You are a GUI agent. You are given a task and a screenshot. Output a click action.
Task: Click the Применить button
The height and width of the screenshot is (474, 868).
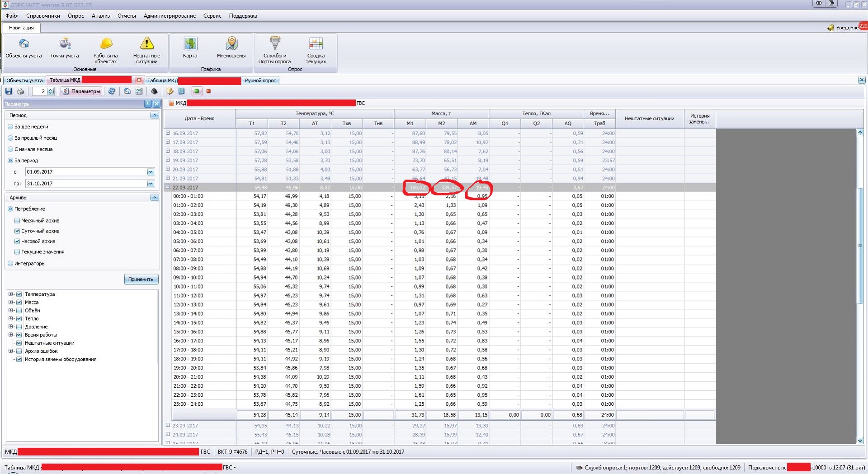point(141,280)
